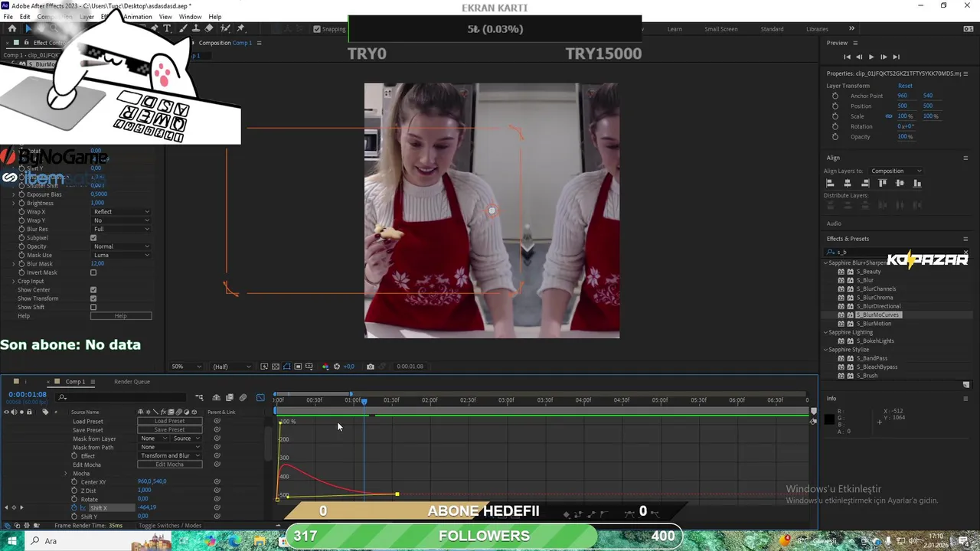Open Composition mini-flowchart icon in timeline

tap(199, 397)
